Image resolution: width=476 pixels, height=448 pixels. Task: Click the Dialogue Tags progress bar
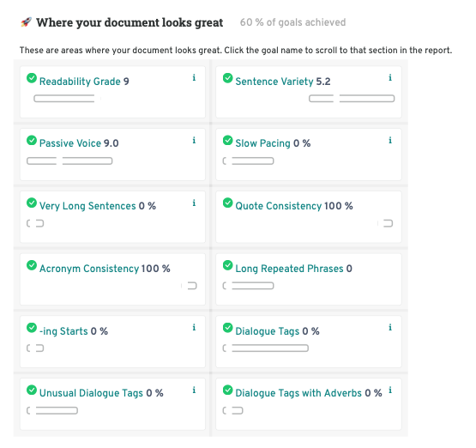click(x=266, y=348)
